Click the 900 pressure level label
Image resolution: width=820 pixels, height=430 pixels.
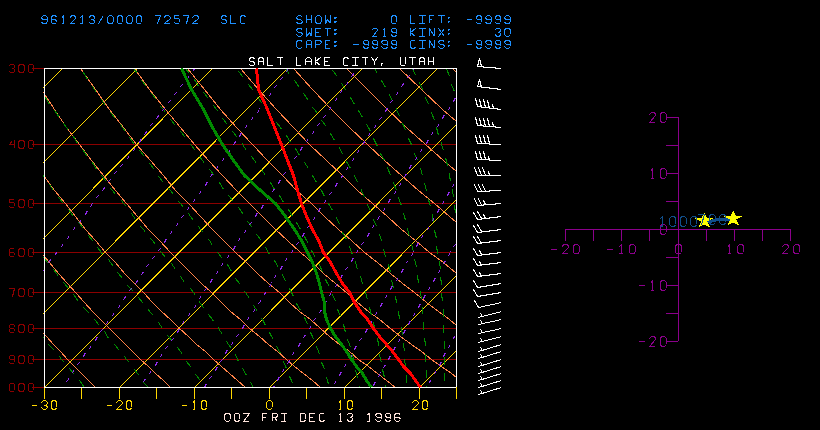coord(21,359)
